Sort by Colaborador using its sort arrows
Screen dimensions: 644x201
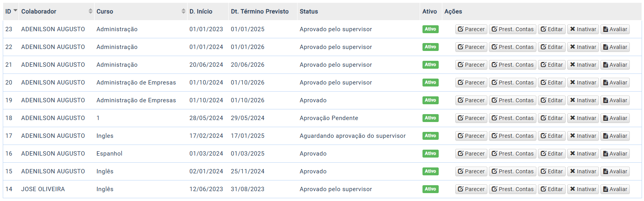click(91, 11)
